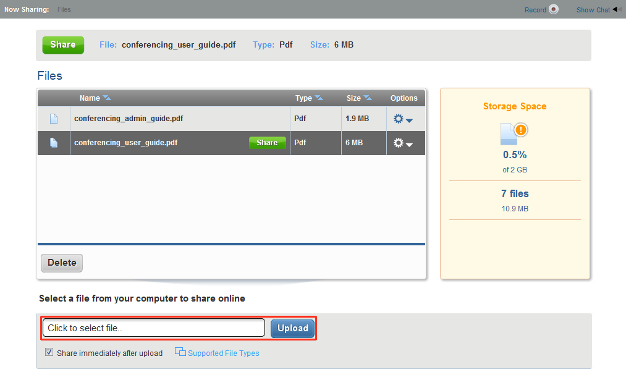Click the 'Click to select file' field

(154, 328)
